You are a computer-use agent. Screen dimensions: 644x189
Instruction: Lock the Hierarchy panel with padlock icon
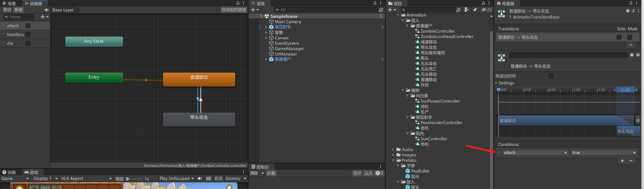click(375, 3)
